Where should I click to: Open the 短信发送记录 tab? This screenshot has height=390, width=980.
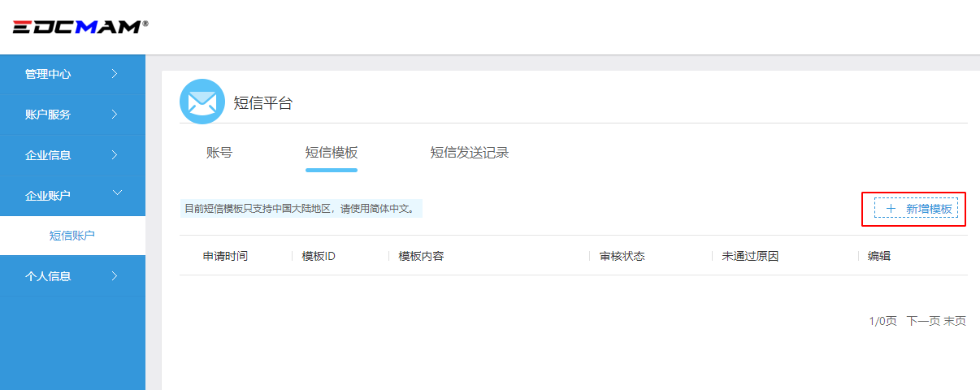pos(470,153)
